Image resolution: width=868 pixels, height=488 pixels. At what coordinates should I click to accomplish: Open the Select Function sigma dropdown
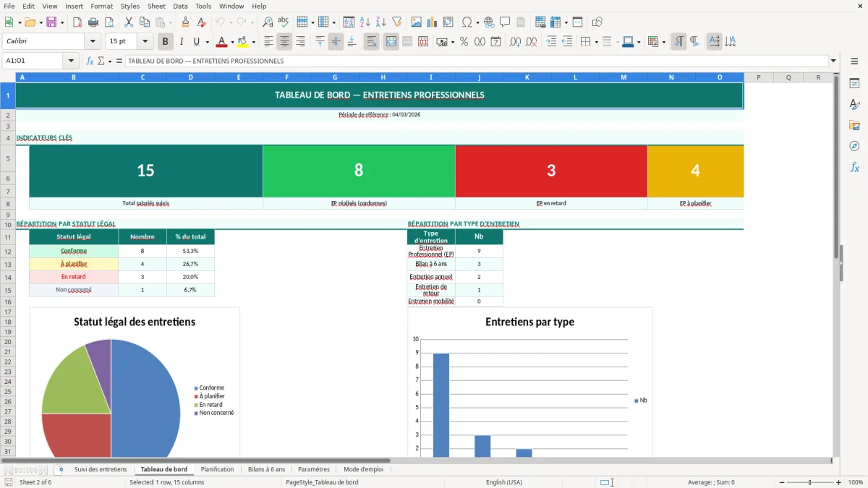pos(110,61)
